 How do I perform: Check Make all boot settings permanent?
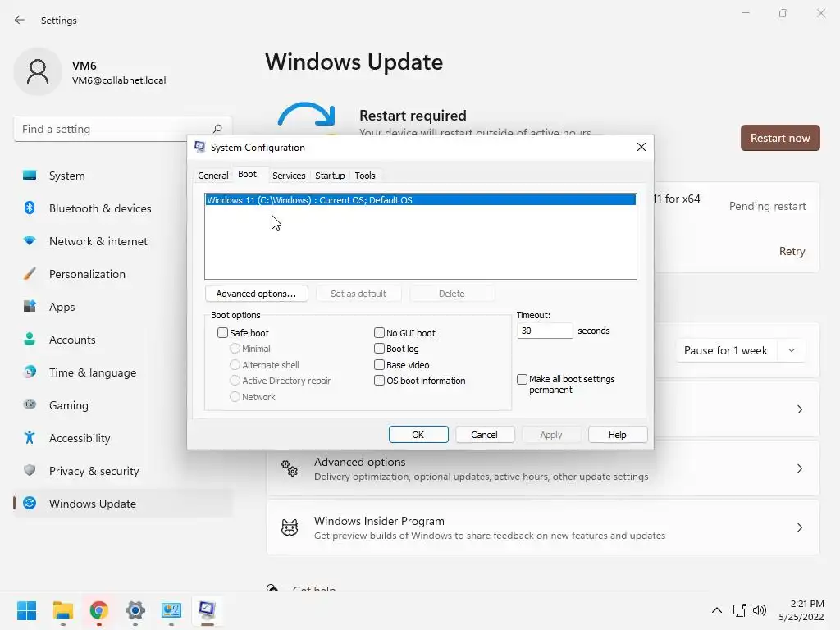[x=522, y=379]
